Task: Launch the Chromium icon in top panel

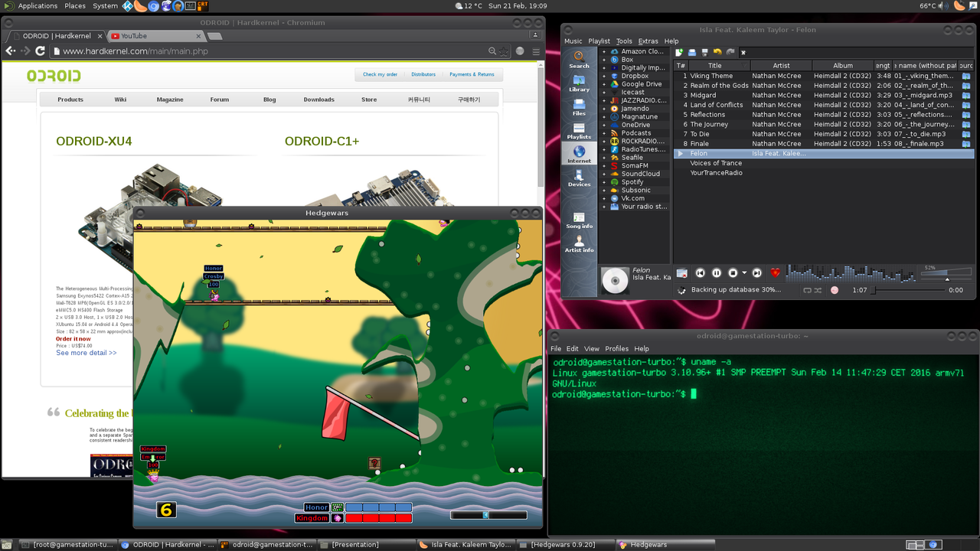Action: tap(153, 6)
